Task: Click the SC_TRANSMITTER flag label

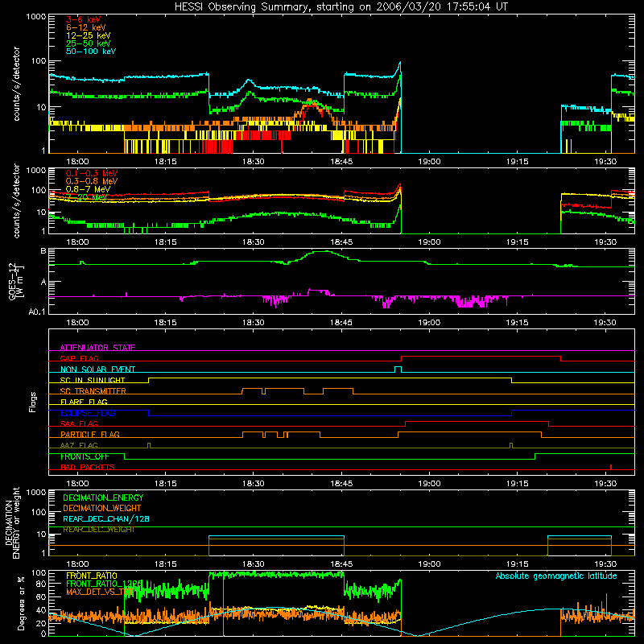Action: pyautogui.click(x=93, y=391)
